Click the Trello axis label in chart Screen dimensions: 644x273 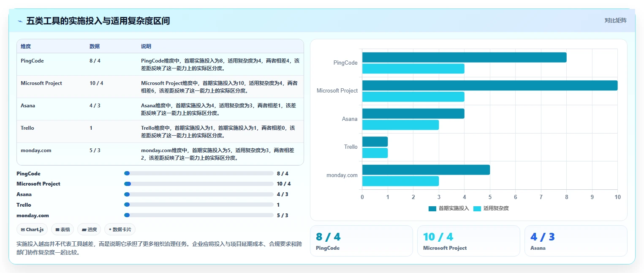point(351,147)
